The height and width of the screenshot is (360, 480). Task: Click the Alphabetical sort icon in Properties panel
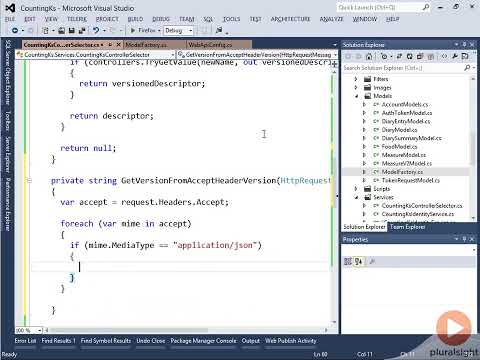point(358,262)
